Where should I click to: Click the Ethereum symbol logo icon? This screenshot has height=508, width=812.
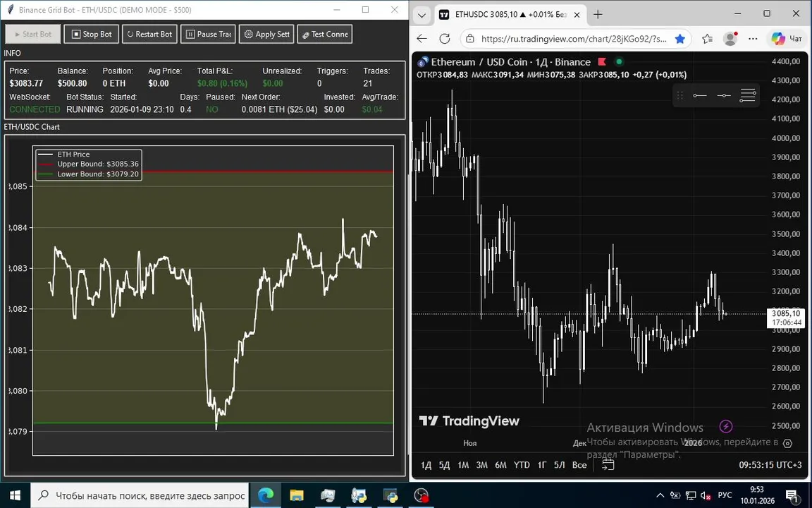[x=423, y=61]
